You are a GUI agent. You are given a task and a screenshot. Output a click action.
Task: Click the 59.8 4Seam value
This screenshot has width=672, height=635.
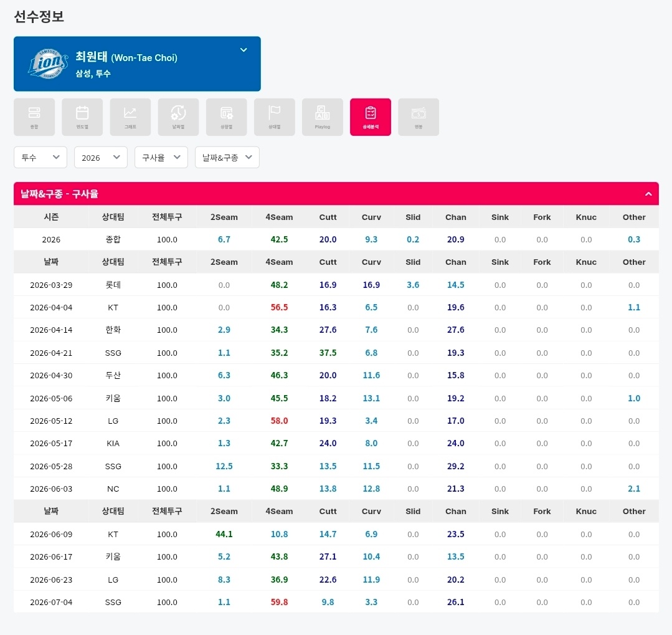279,602
